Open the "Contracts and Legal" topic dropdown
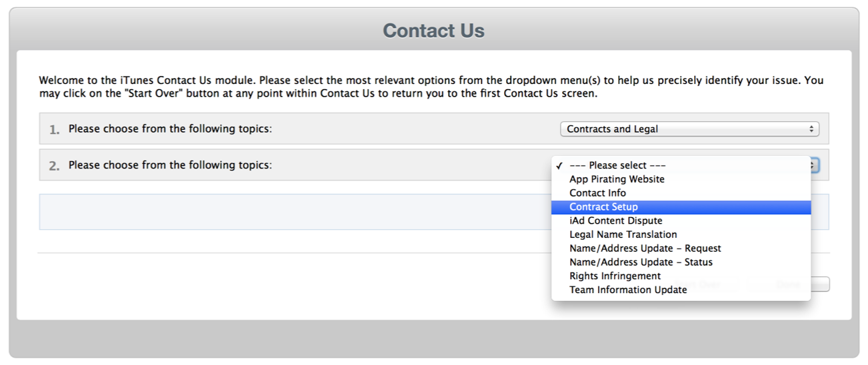The height and width of the screenshot is (365, 868). click(x=689, y=129)
